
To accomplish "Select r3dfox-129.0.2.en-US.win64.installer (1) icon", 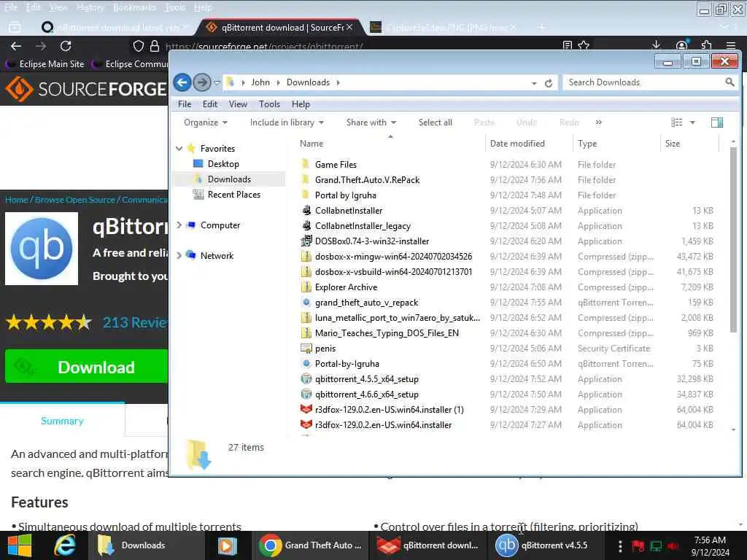I will point(306,410).
